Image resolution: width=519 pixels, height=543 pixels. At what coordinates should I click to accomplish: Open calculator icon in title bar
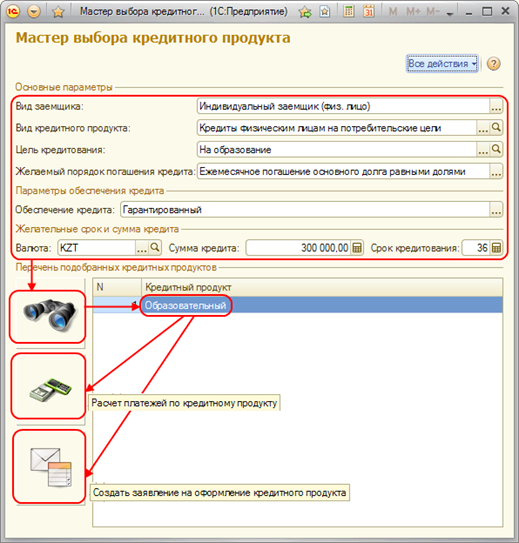coord(349,12)
